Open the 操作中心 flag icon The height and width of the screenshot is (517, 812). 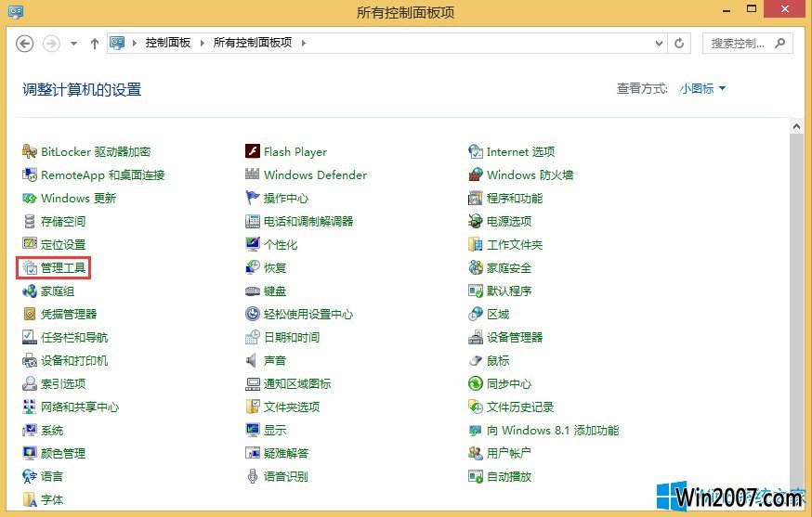click(x=252, y=198)
